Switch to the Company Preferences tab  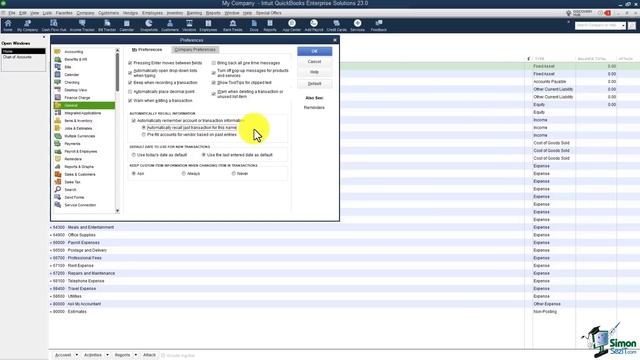(x=195, y=50)
